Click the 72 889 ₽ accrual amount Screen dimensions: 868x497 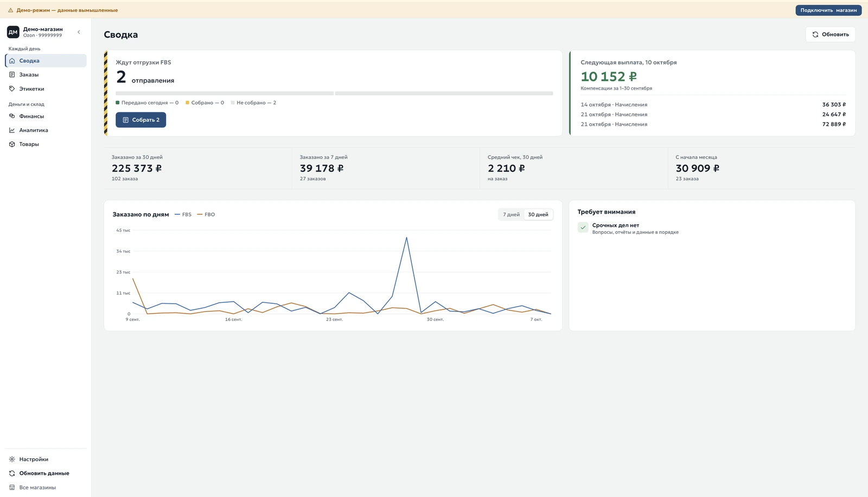pyautogui.click(x=834, y=124)
